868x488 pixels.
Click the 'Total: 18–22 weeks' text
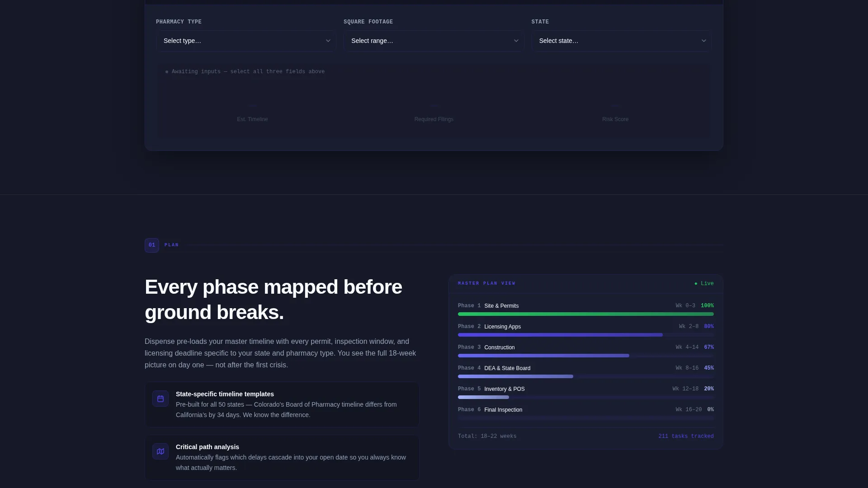tap(487, 436)
